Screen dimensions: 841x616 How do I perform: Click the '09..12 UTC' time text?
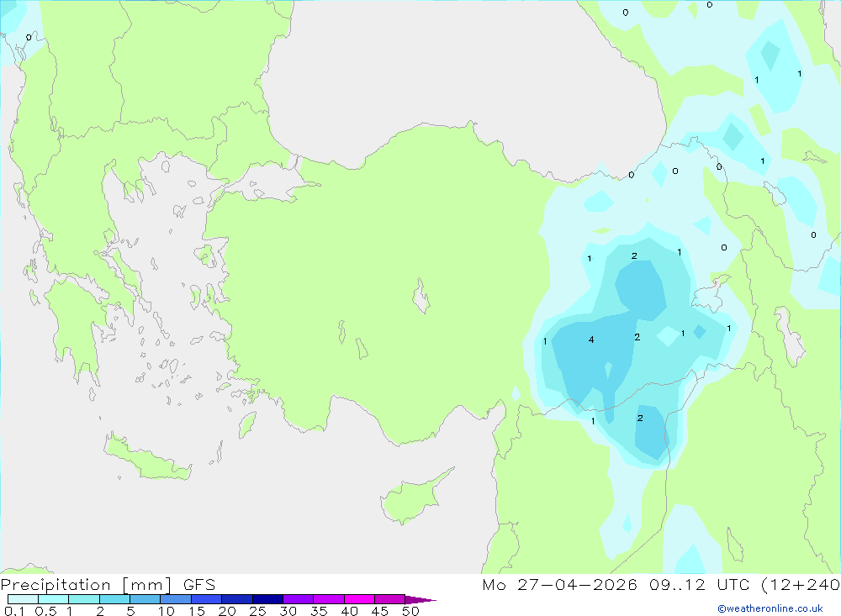(699, 584)
